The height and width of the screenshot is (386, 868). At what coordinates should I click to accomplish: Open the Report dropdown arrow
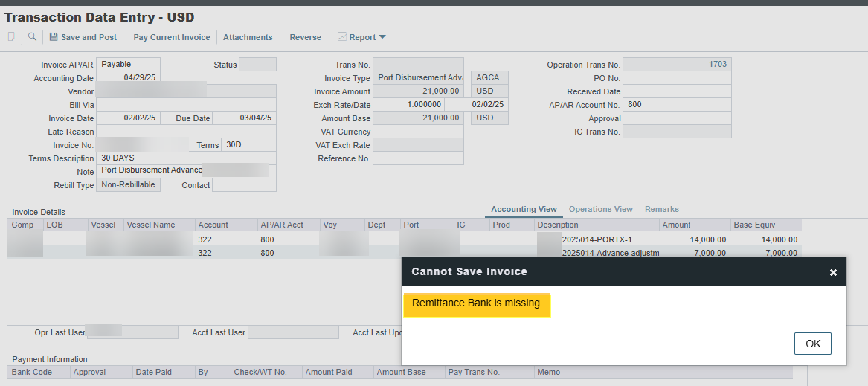[x=382, y=37]
